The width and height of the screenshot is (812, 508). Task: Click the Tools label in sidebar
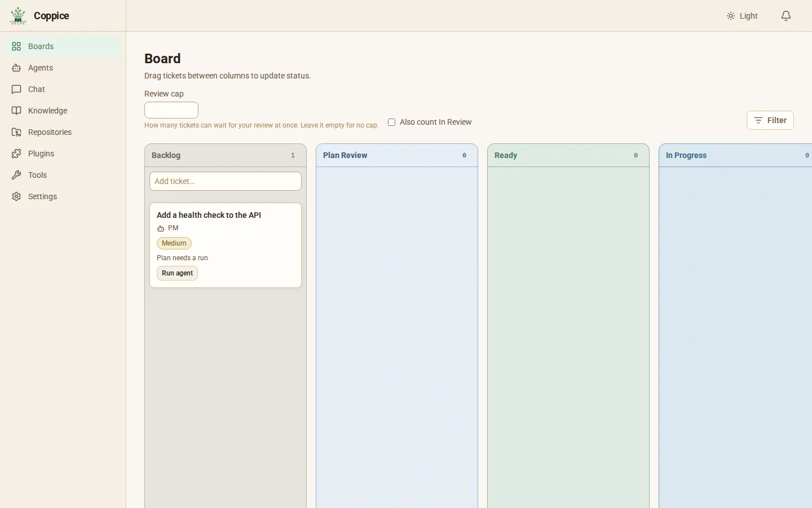[38, 175]
